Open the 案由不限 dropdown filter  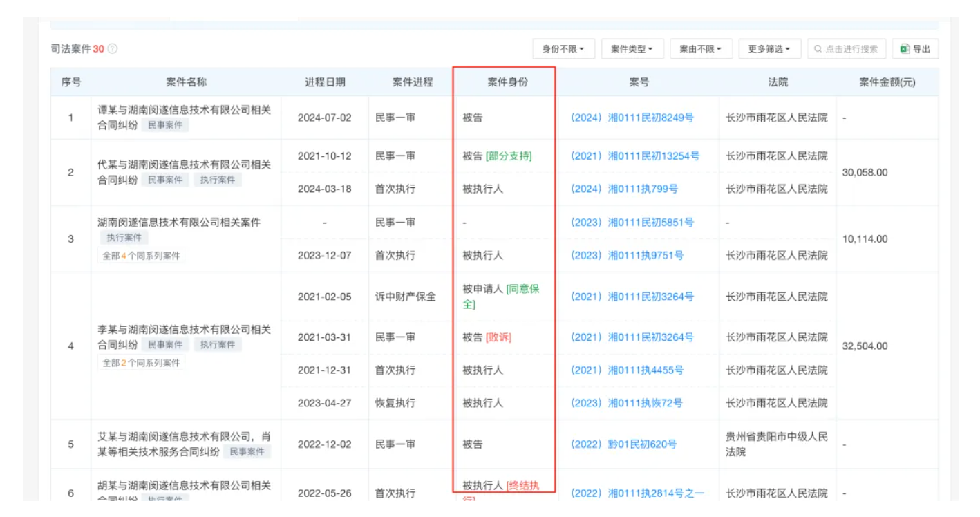tap(700, 49)
